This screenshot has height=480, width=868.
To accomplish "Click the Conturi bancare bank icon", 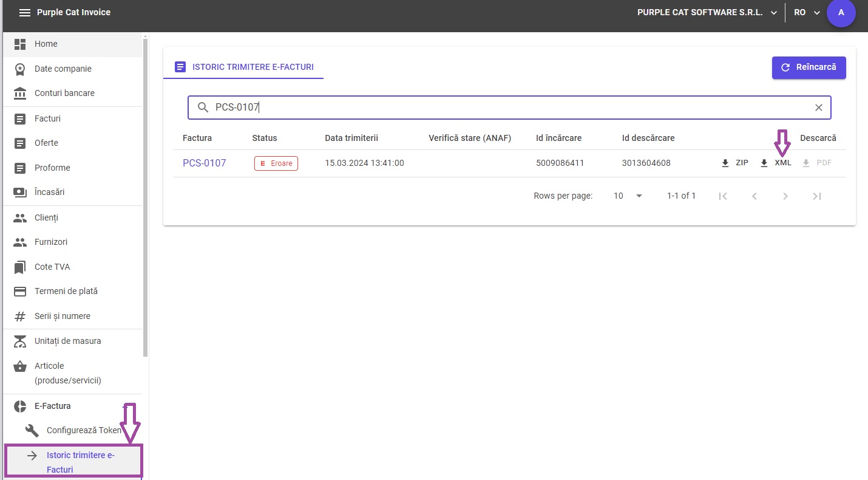I will [x=20, y=93].
